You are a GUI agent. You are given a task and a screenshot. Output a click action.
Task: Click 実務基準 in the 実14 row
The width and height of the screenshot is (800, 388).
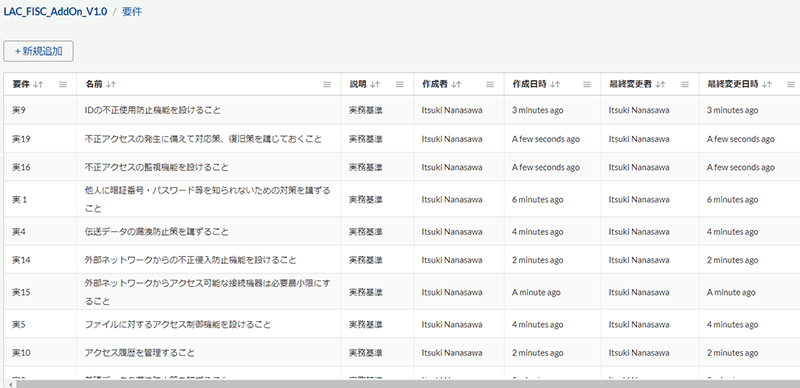[365, 260]
